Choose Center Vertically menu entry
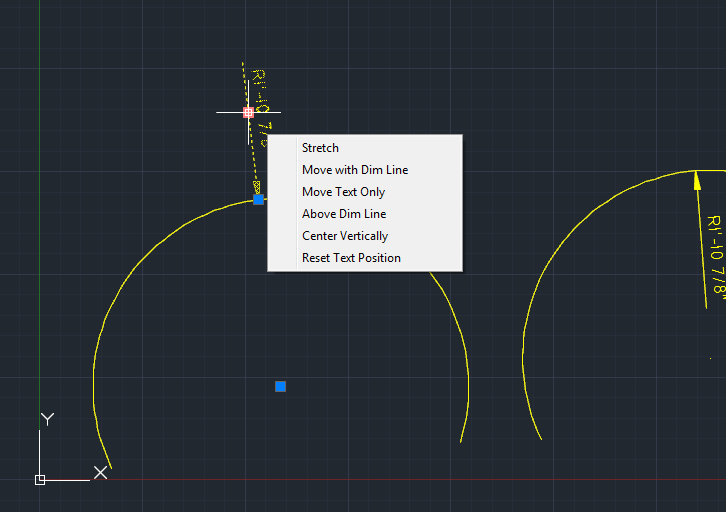Screen dimensions: 726x512 pos(344,236)
